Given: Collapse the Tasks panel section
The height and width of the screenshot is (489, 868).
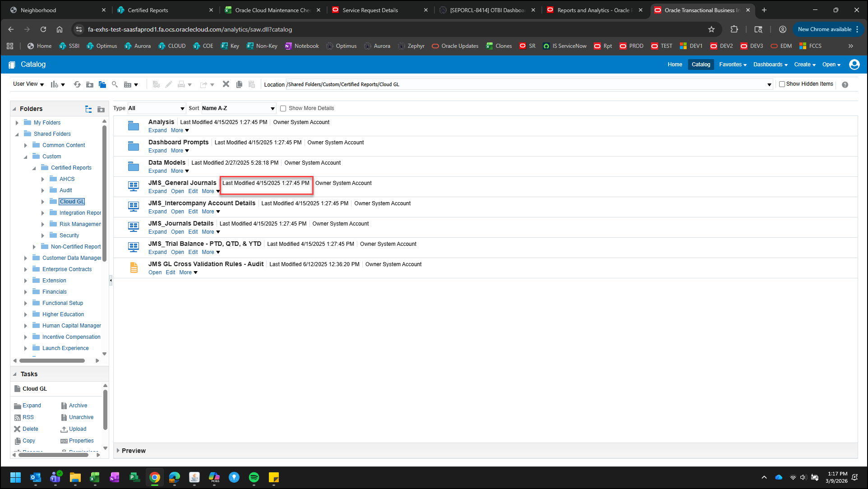Looking at the screenshot, I should pyautogui.click(x=15, y=374).
